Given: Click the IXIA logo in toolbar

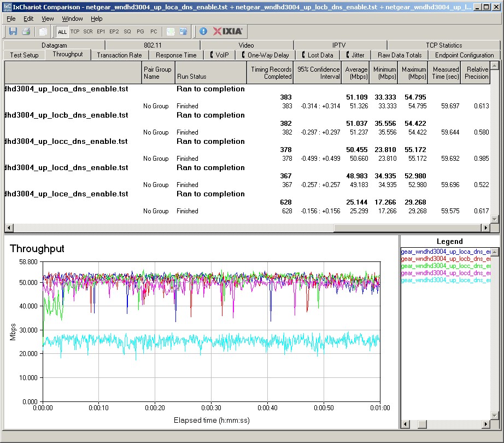Looking at the screenshot, I should 228,31.
